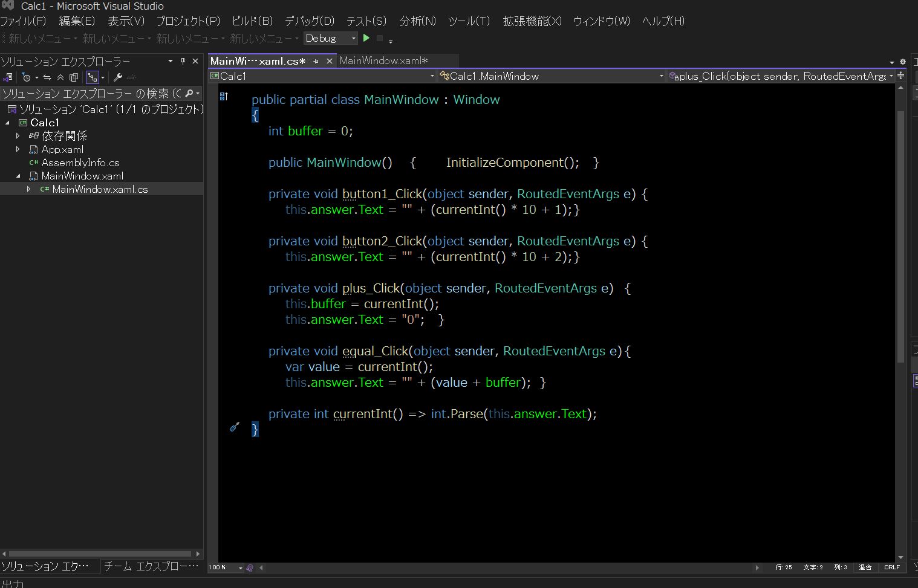Open the ビルド(B) menu
Viewport: 918px width, 588px height.
click(252, 21)
